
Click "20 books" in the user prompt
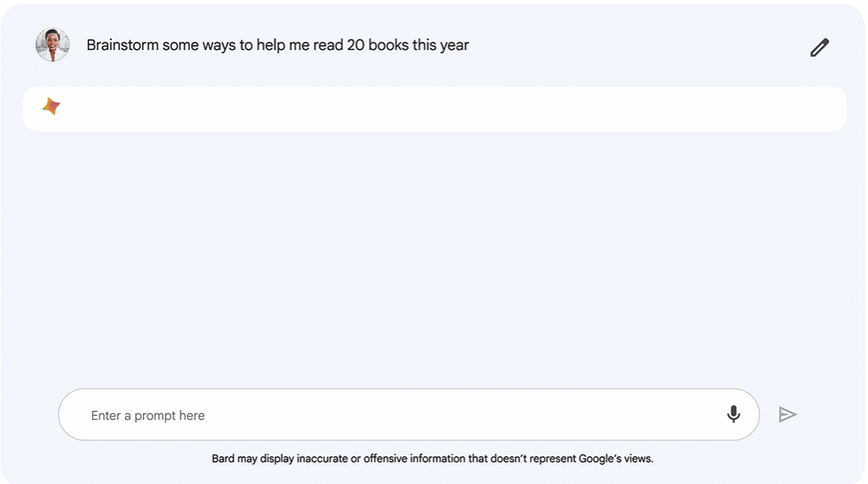377,45
